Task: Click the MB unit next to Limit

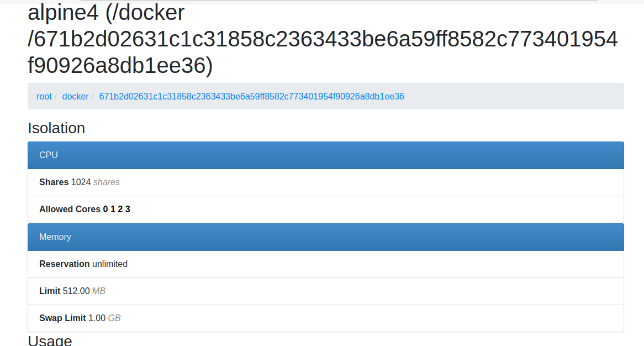Action: pos(100,291)
